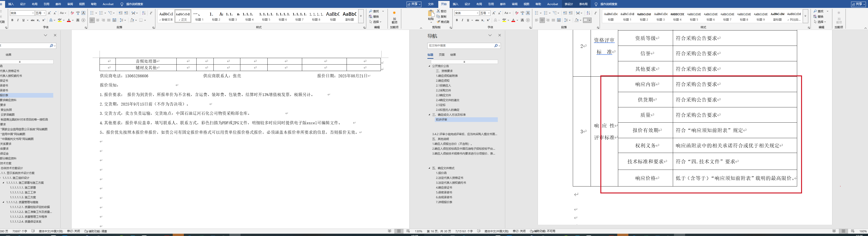Click the Sort icon in right window

coord(588,13)
